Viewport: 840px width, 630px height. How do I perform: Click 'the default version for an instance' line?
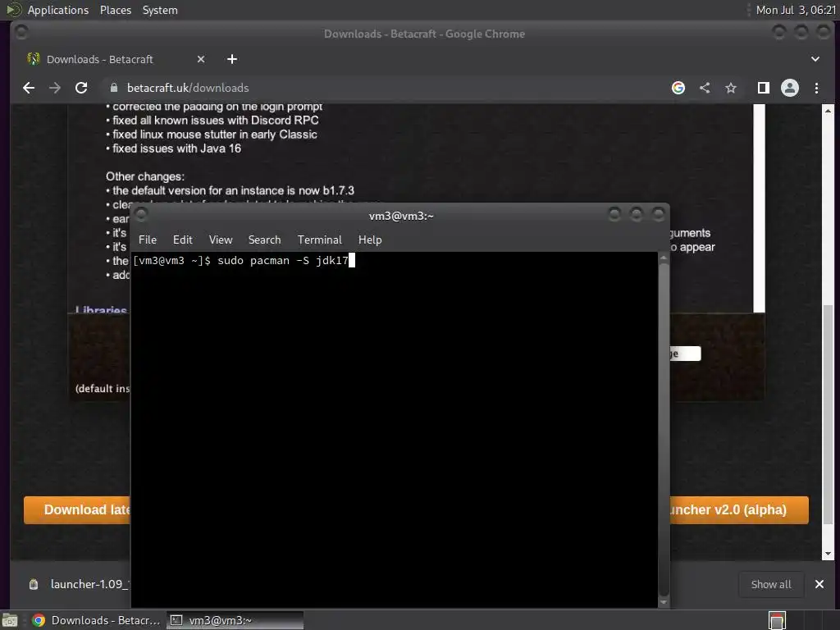[233, 190]
